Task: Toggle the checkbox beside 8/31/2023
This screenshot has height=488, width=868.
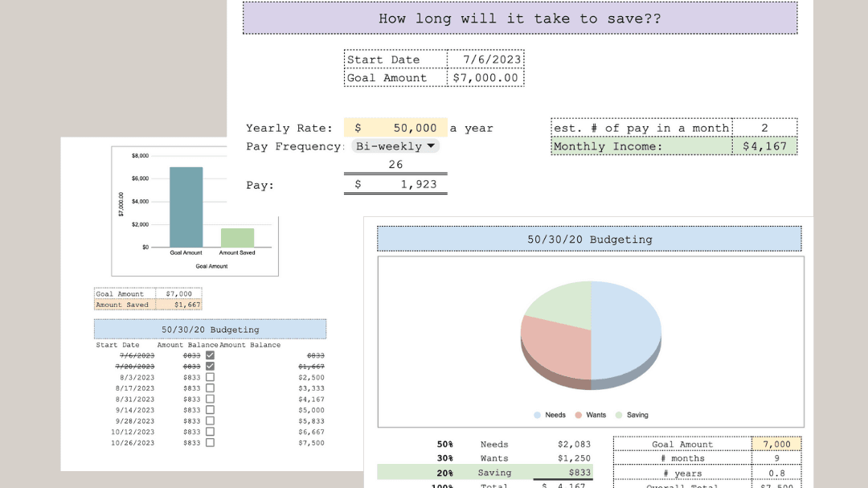Action: (210, 399)
